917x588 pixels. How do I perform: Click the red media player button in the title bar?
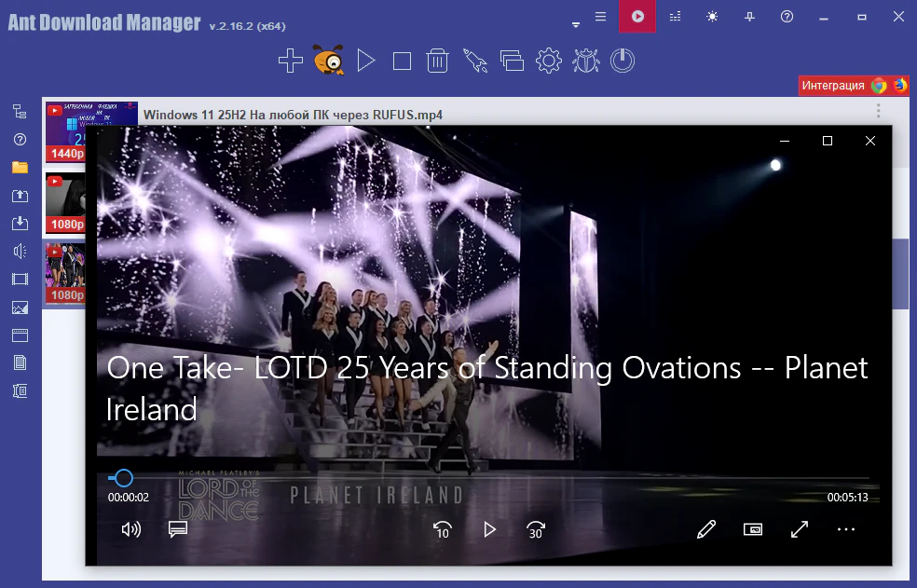tap(637, 17)
